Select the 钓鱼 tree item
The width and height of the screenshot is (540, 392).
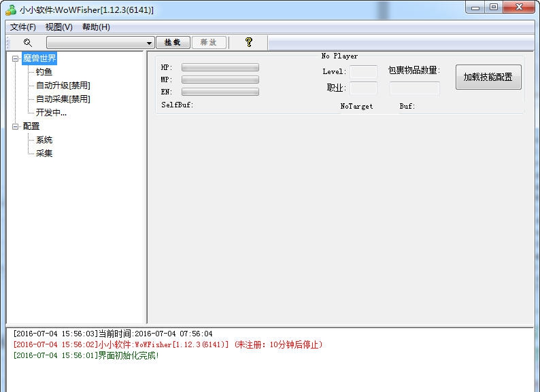(44, 72)
